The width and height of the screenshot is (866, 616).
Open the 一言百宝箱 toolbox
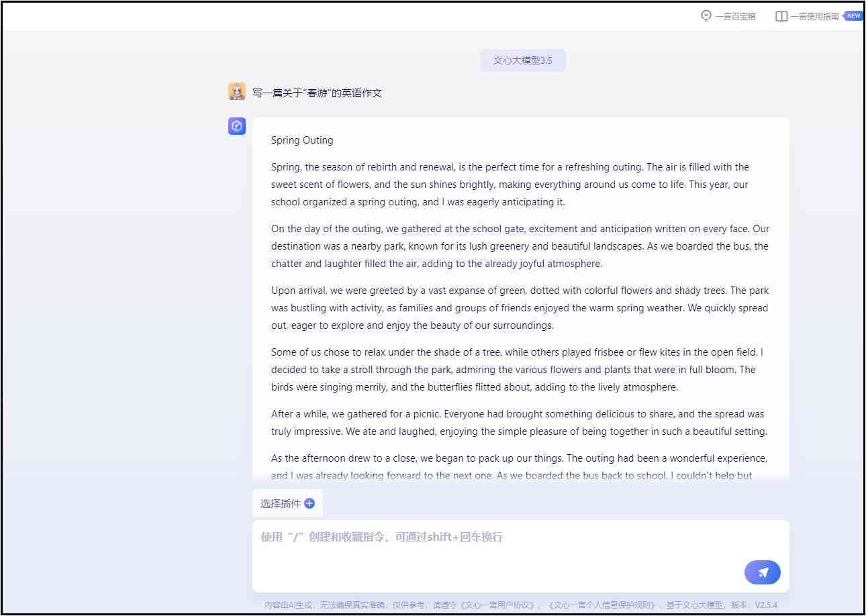click(x=728, y=16)
